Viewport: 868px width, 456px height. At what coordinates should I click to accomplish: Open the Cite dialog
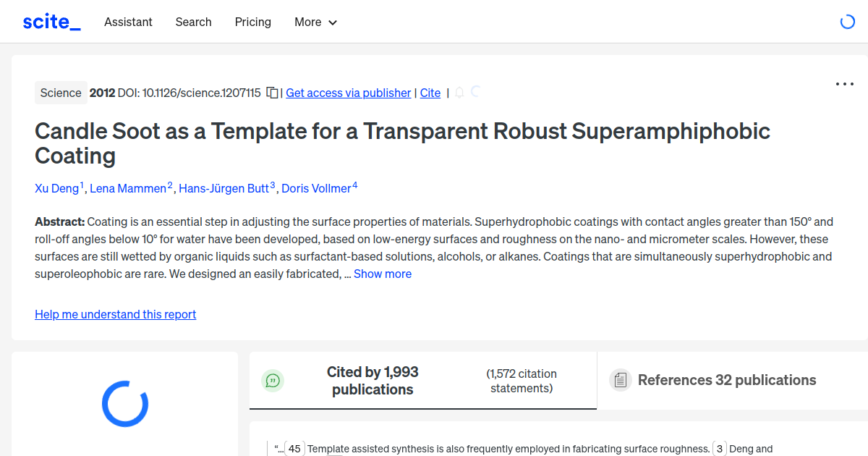point(430,93)
